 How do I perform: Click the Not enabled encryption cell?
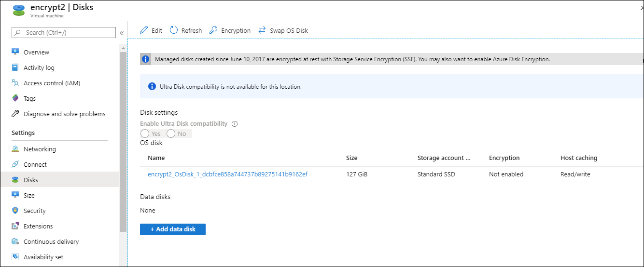506,174
